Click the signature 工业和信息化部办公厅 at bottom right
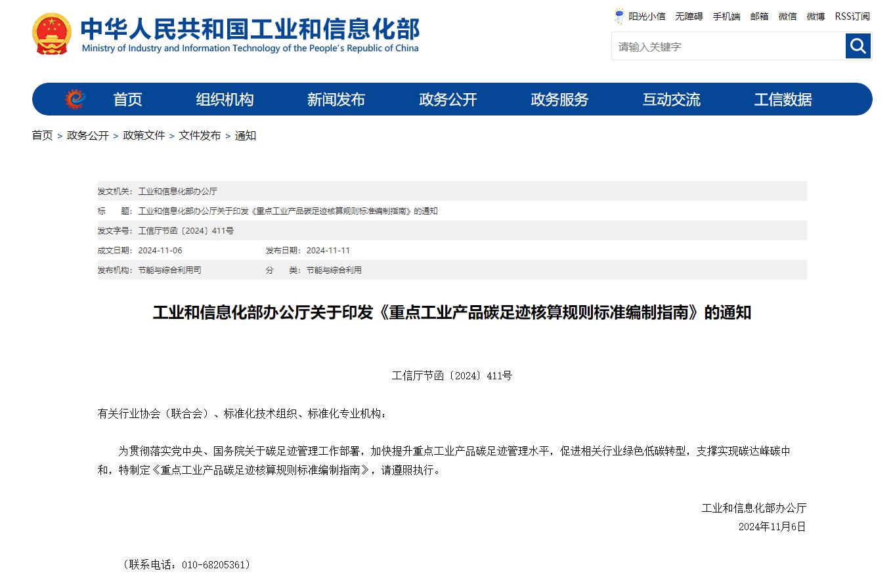The image size is (893, 588). point(754,507)
